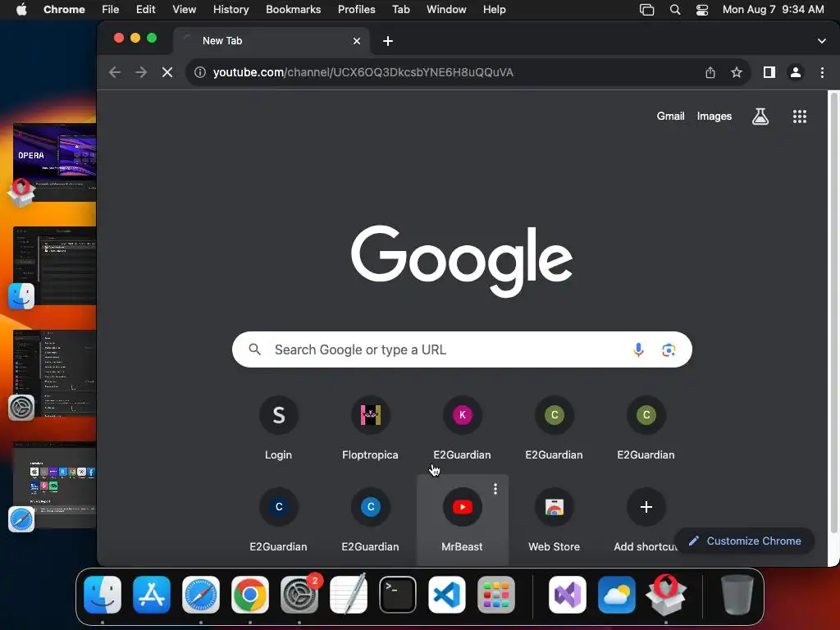Search by image with Google Lens

[x=669, y=349]
